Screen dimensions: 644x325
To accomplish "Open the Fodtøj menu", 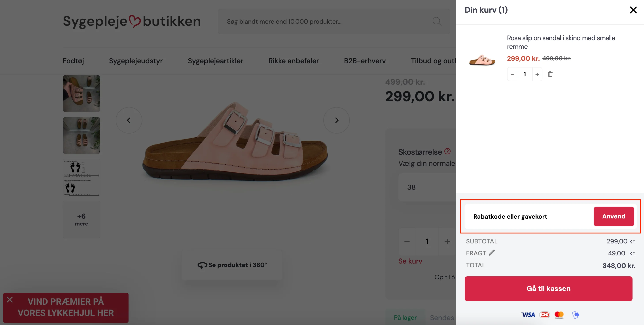I will (73, 61).
